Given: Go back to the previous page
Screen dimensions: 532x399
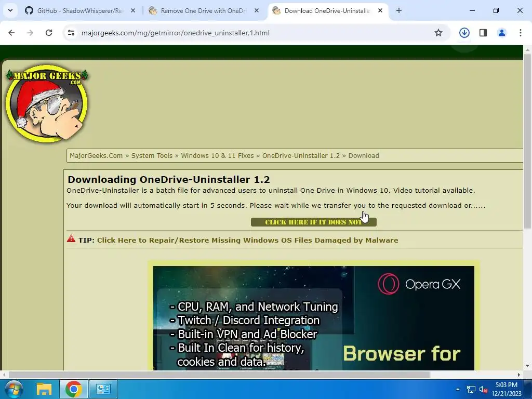Looking at the screenshot, I should point(11,33).
